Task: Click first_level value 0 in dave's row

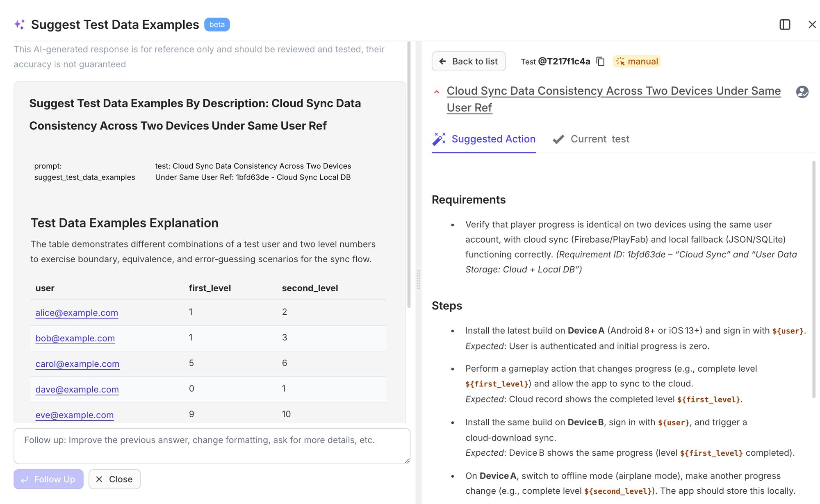Action: pyautogui.click(x=191, y=388)
